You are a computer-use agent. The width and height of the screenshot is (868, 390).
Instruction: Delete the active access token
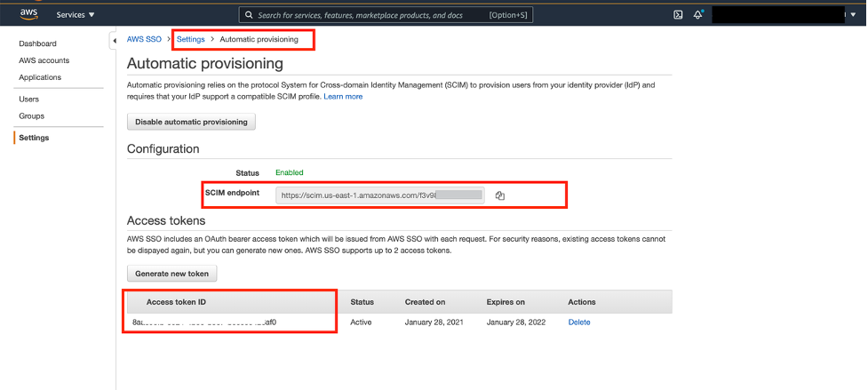coord(579,322)
